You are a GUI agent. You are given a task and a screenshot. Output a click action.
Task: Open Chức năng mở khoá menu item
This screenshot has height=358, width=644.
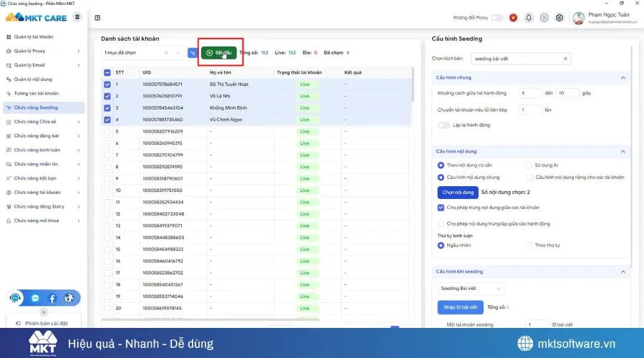click(43, 221)
